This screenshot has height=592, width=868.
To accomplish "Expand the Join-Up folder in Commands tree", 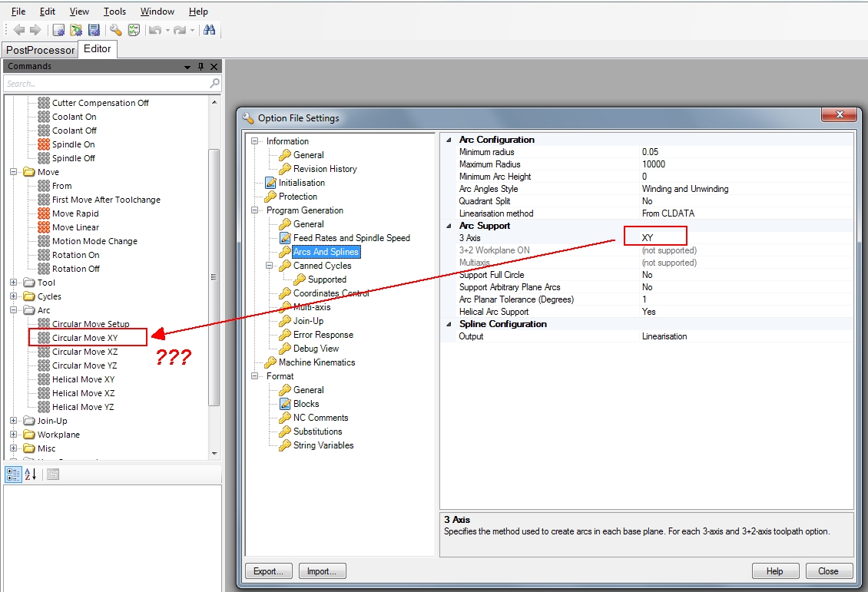I will (13, 421).
